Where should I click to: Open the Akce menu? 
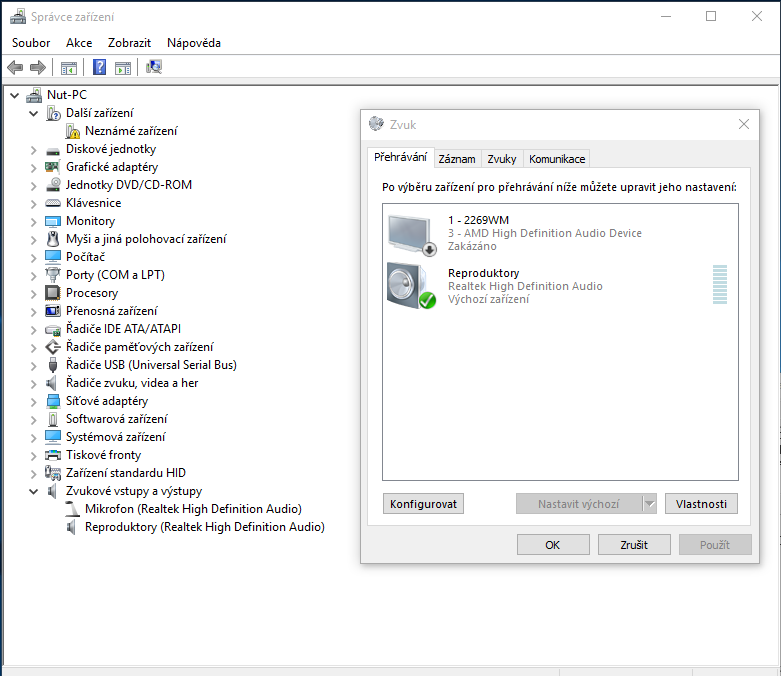pyautogui.click(x=79, y=43)
